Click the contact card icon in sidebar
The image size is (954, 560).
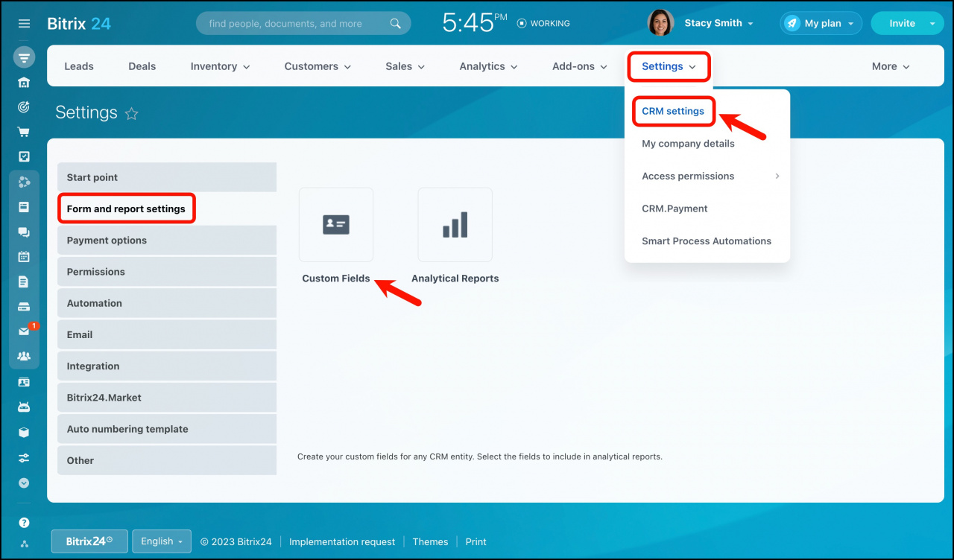[24, 382]
